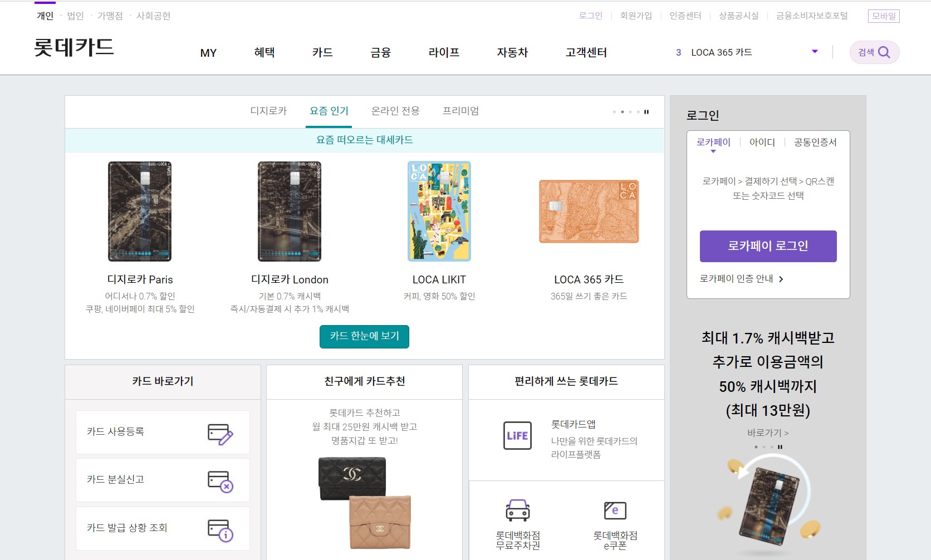Click the 회원가입 link
This screenshot has height=560, width=931.
(636, 16)
